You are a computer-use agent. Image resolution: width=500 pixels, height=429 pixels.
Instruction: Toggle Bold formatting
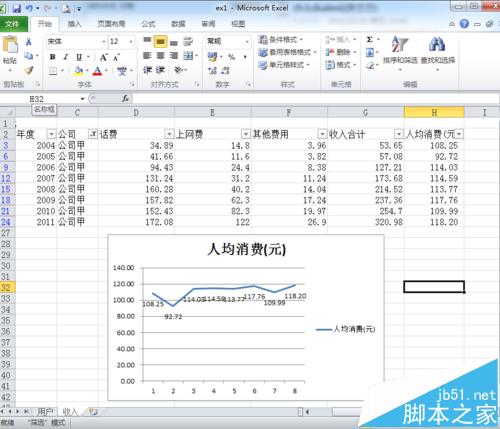(53, 57)
